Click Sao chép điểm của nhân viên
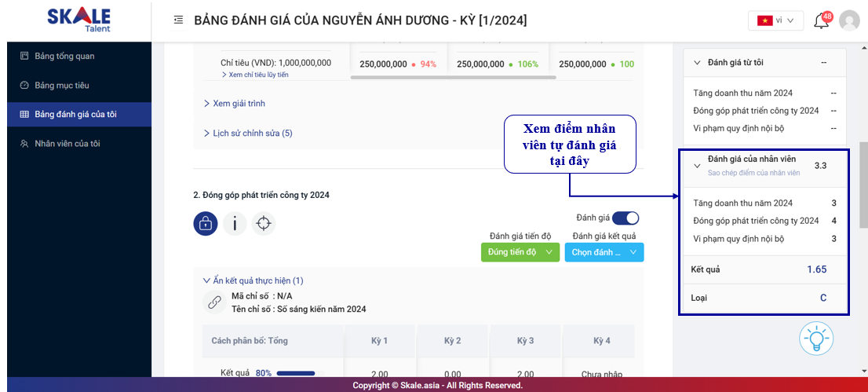The height and width of the screenshot is (392, 868). coord(753,173)
